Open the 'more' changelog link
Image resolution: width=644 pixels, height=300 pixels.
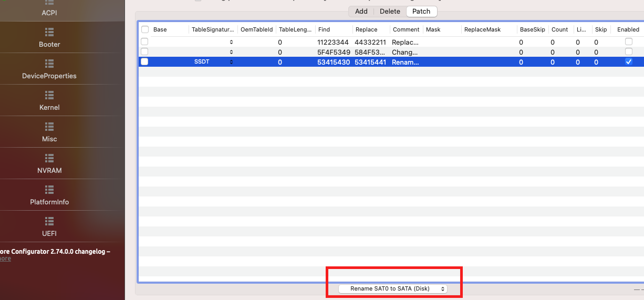pos(5,258)
